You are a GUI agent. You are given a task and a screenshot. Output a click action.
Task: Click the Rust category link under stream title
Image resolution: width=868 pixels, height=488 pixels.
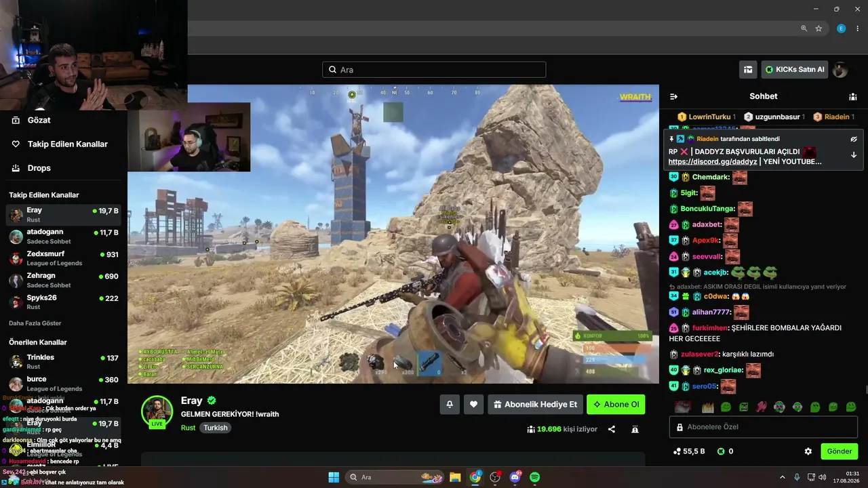pos(188,428)
